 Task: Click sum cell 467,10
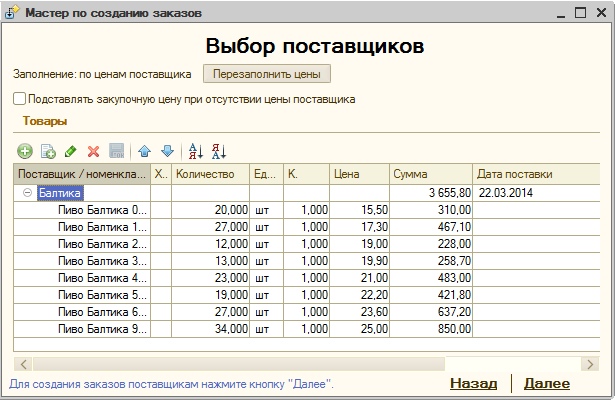(431, 227)
